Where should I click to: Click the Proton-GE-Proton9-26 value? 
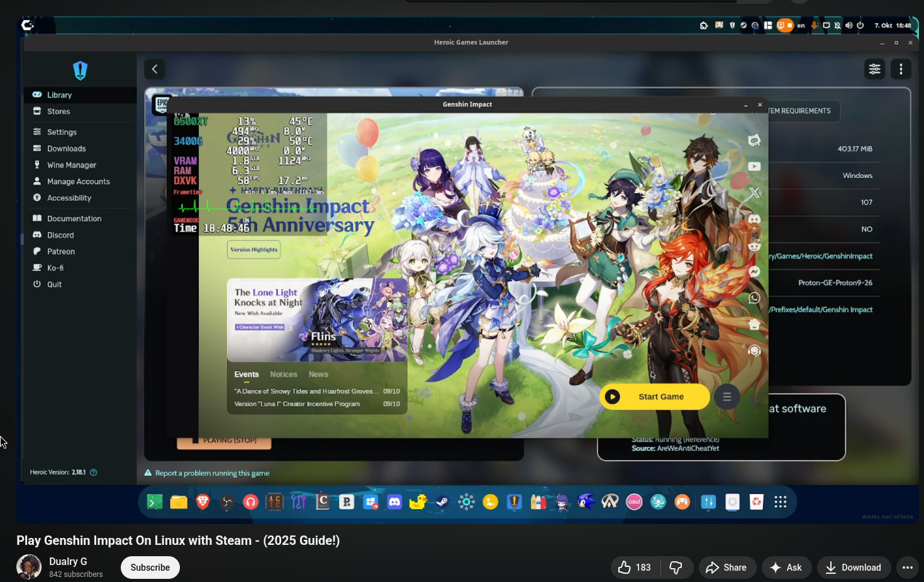(835, 283)
